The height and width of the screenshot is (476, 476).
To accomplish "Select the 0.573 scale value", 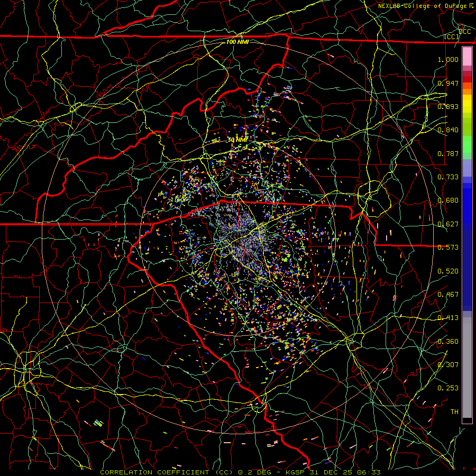I will [448, 247].
